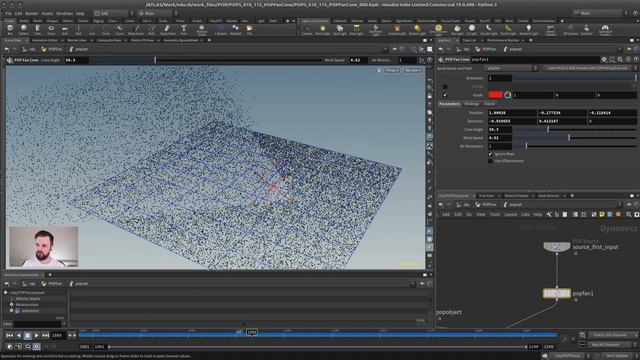
Task: Open the Main radial menu dropdown
Action: tap(156, 13)
